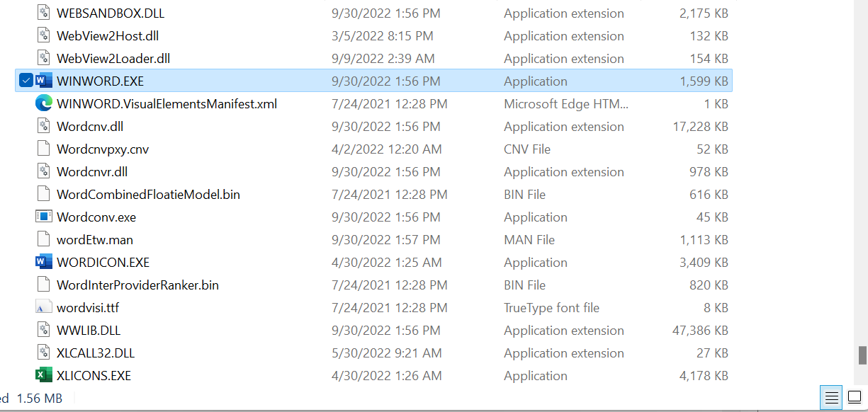Select the file name XLCALL32.DLL

[96, 353]
